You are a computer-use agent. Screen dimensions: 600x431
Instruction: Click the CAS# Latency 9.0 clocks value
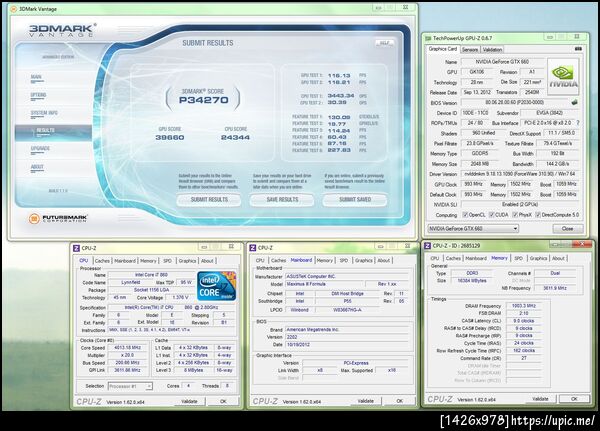click(524, 321)
